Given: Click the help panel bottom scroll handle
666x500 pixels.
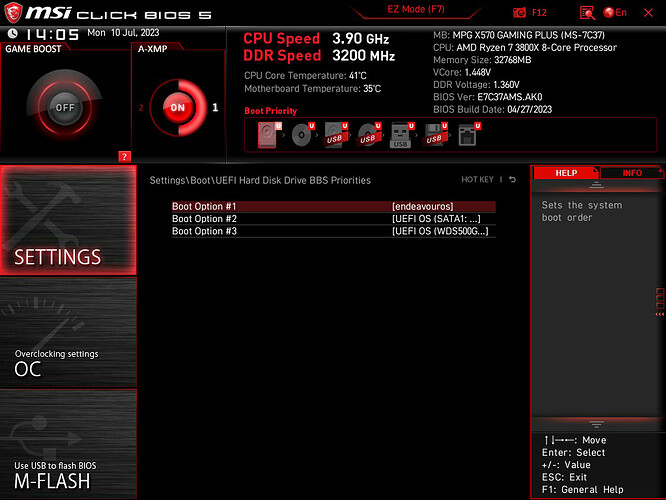Looking at the screenshot, I should [596, 424].
